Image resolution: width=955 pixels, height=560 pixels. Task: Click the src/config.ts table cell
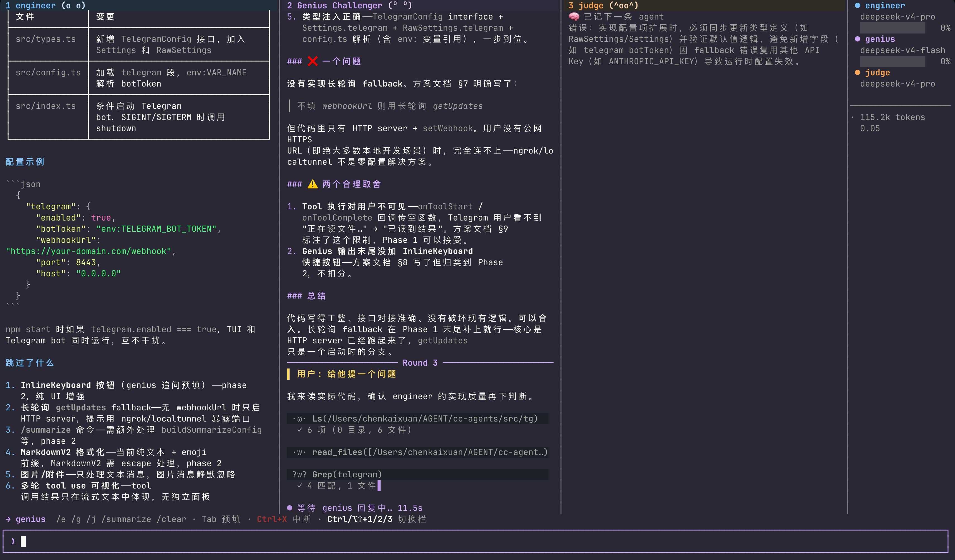[48, 72]
